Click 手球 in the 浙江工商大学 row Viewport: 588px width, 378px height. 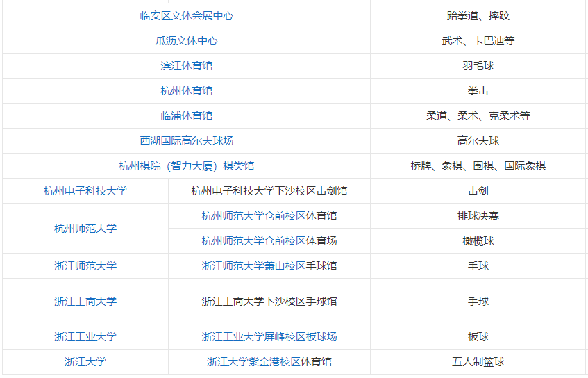point(478,301)
